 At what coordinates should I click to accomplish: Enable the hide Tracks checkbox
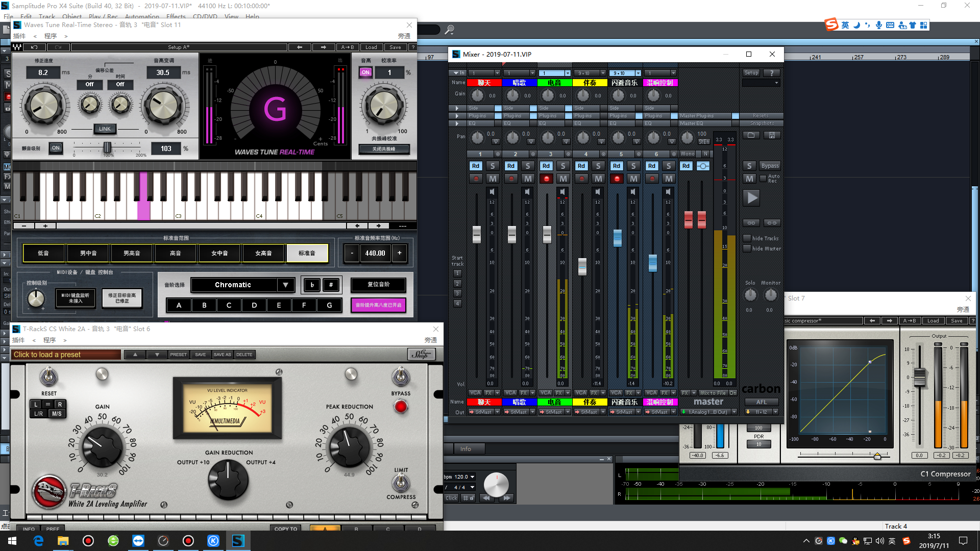click(747, 238)
